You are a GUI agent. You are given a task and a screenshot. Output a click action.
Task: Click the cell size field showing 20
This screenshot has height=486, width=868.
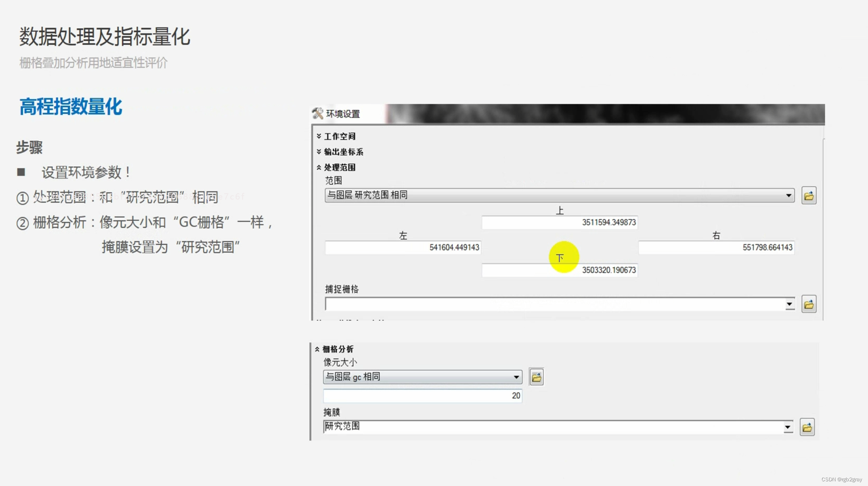click(x=422, y=396)
